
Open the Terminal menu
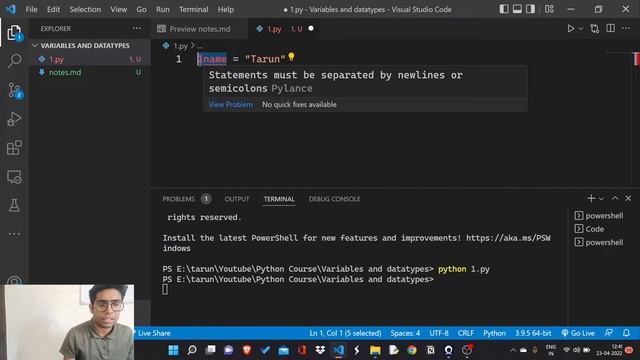click(193, 9)
